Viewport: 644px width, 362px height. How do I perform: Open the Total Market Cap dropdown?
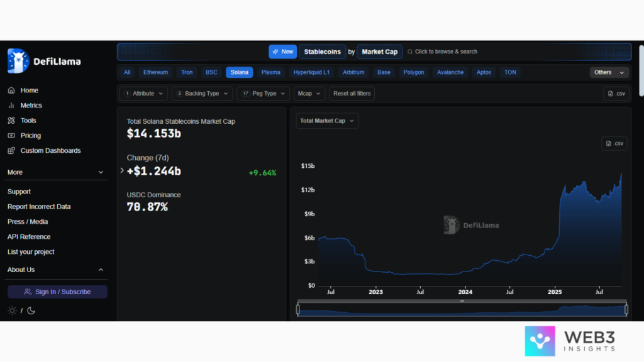(327, 121)
